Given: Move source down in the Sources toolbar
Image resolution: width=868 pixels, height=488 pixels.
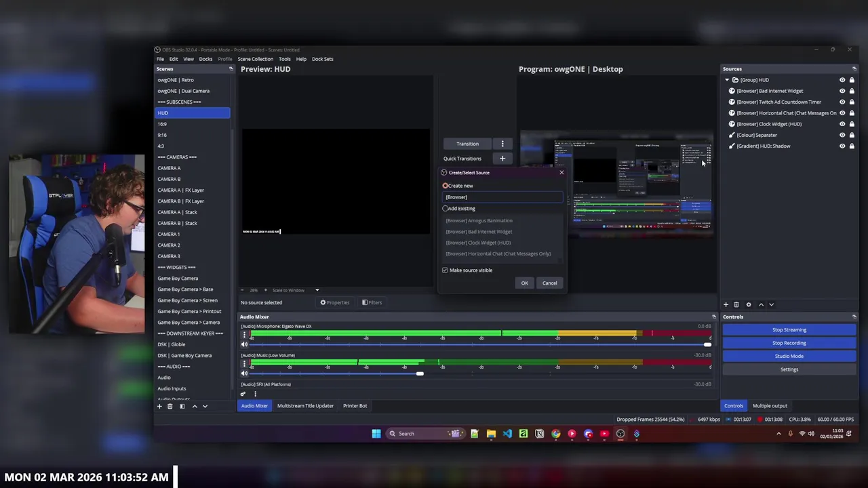Looking at the screenshot, I should (x=771, y=305).
